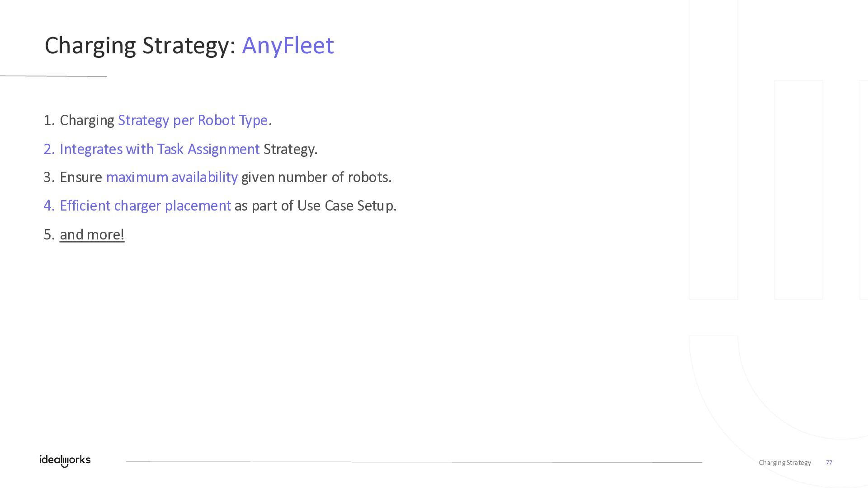Screen dimensions: 868x488
Task: Click the idealworks logo
Action: pyautogui.click(x=65, y=460)
